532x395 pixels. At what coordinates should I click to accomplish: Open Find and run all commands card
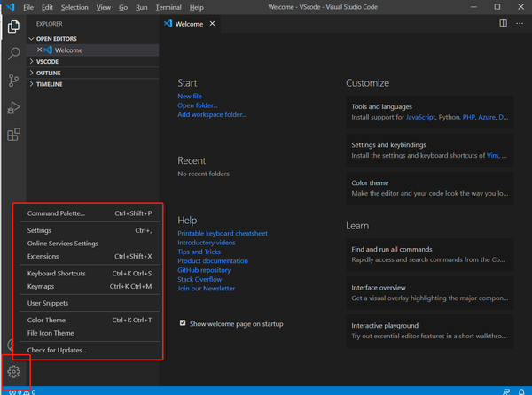click(x=429, y=254)
